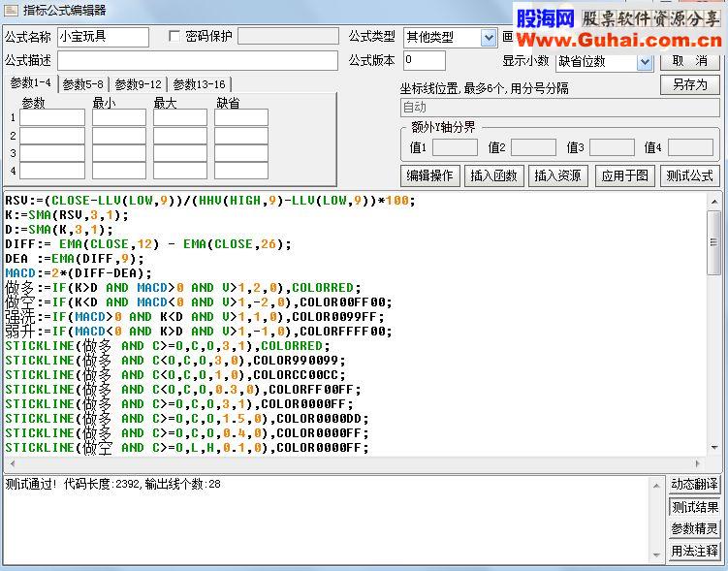728x571 pixels.
Task: Click the D:=SMA(K,3,1) line
Action: tap(59, 230)
